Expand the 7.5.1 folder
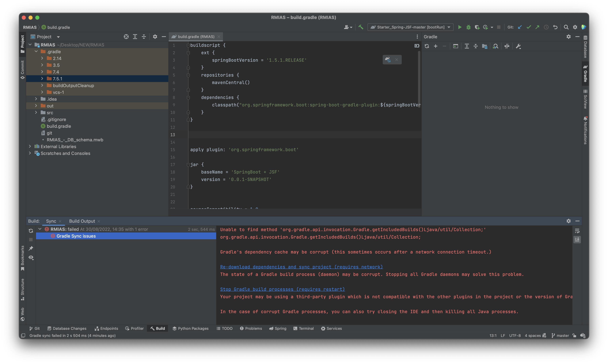The width and height of the screenshot is (608, 364). 42,78
